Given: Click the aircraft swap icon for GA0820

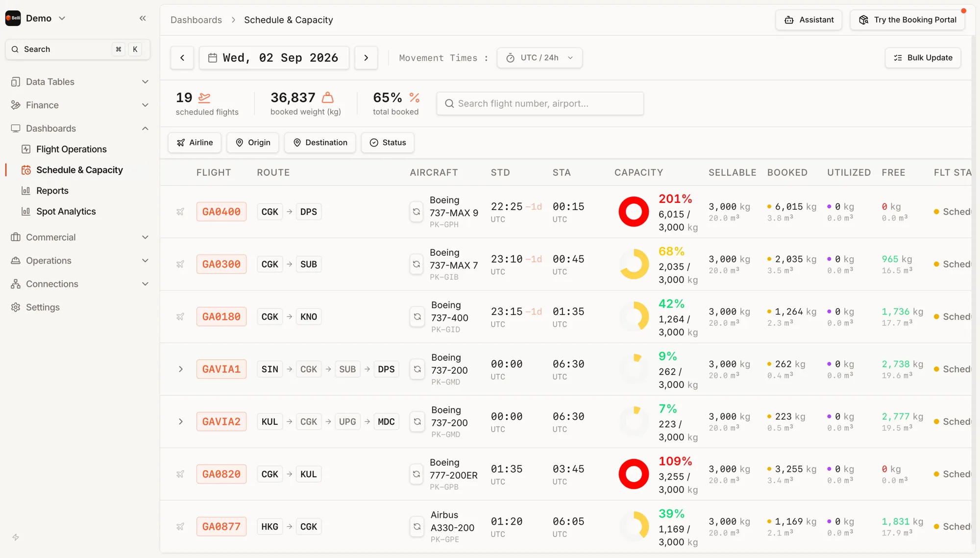Looking at the screenshot, I should pyautogui.click(x=416, y=474).
